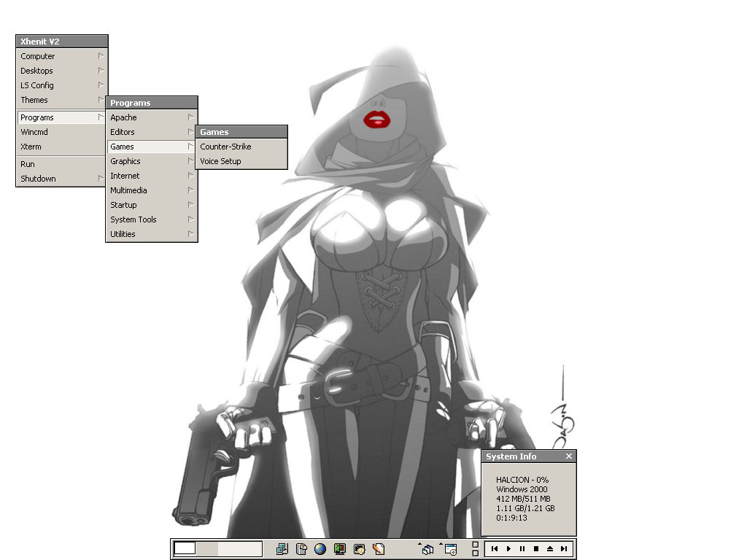Click the Games submenu title bar
Screen dimensions: 747x560
tap(241, 132)
